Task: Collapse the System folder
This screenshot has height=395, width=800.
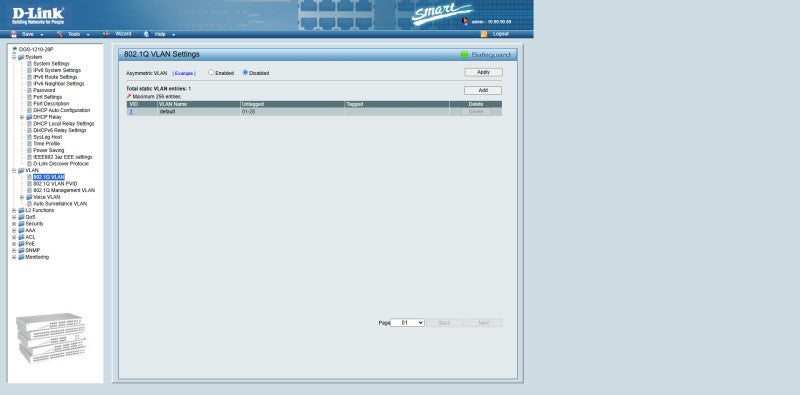Action: [14, 57]
